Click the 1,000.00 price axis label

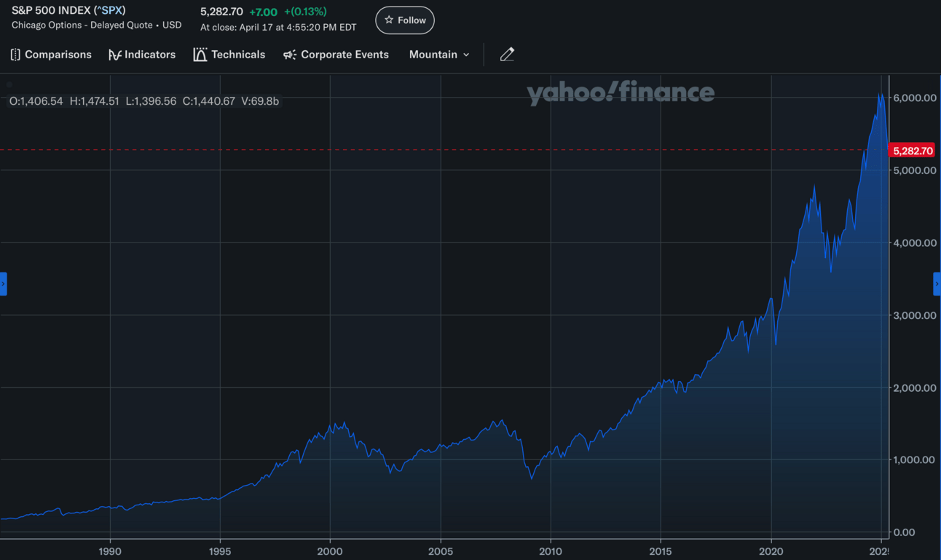(914, 460)
